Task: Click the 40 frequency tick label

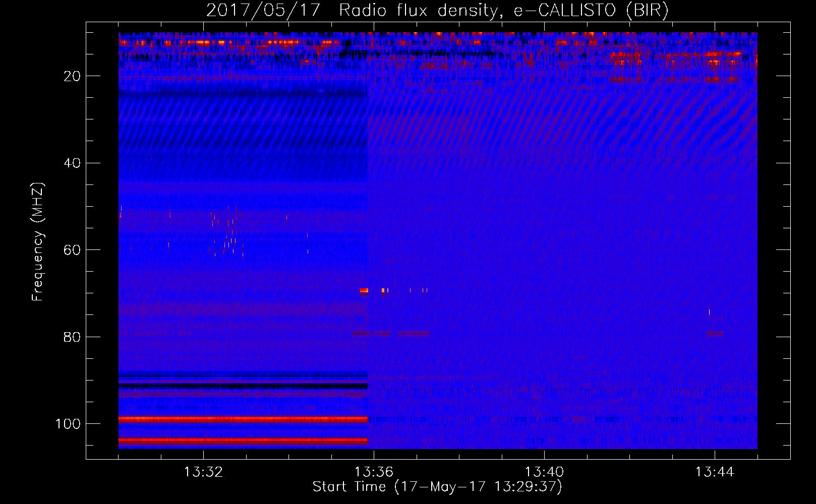Action: coord(72,163)
